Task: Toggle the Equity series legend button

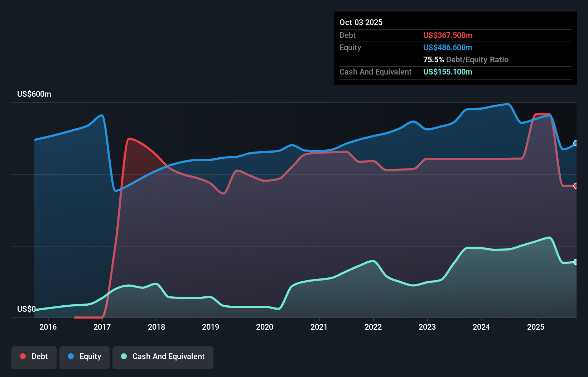Action: pyautogui.click(x=85, y=357)
